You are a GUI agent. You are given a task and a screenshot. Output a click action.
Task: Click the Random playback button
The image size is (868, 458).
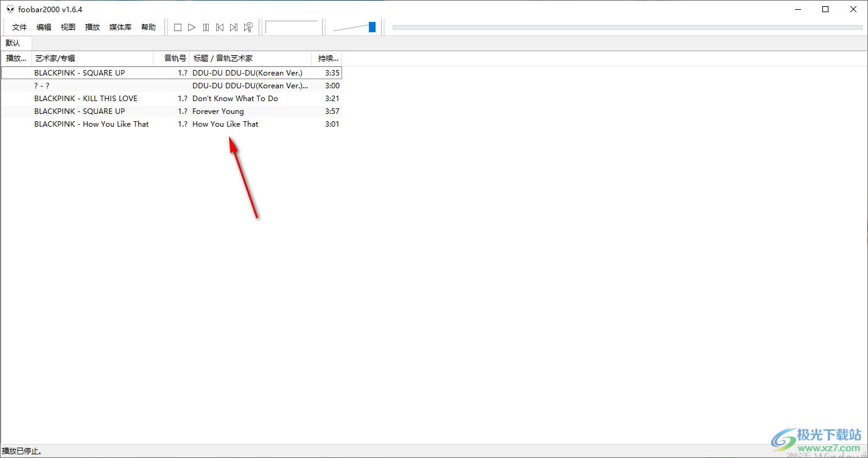248,27
